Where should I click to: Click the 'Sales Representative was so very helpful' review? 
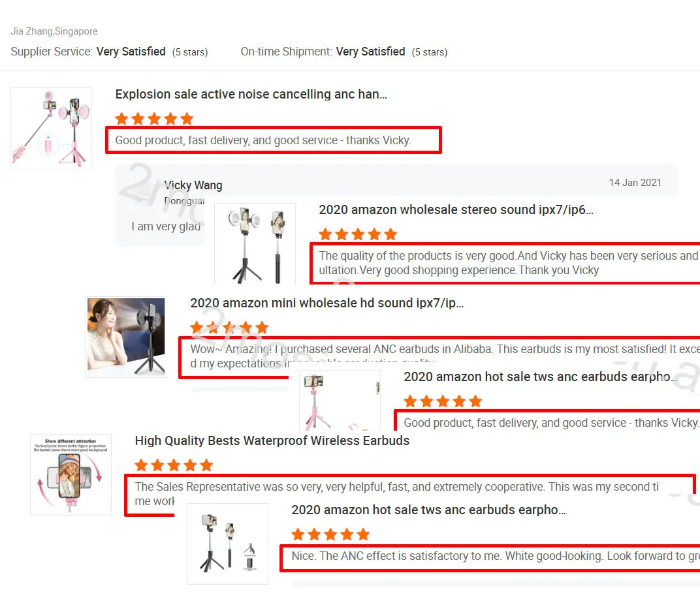(x=397, y=494)
